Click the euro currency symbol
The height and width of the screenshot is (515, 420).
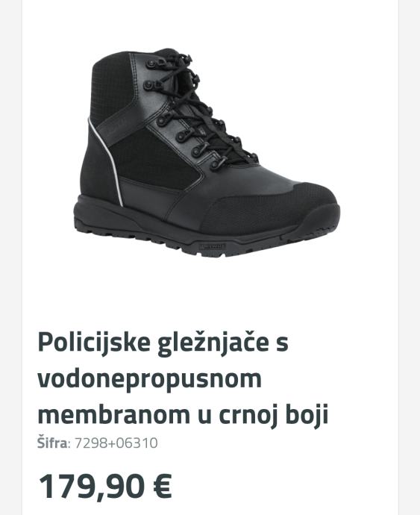162,486
